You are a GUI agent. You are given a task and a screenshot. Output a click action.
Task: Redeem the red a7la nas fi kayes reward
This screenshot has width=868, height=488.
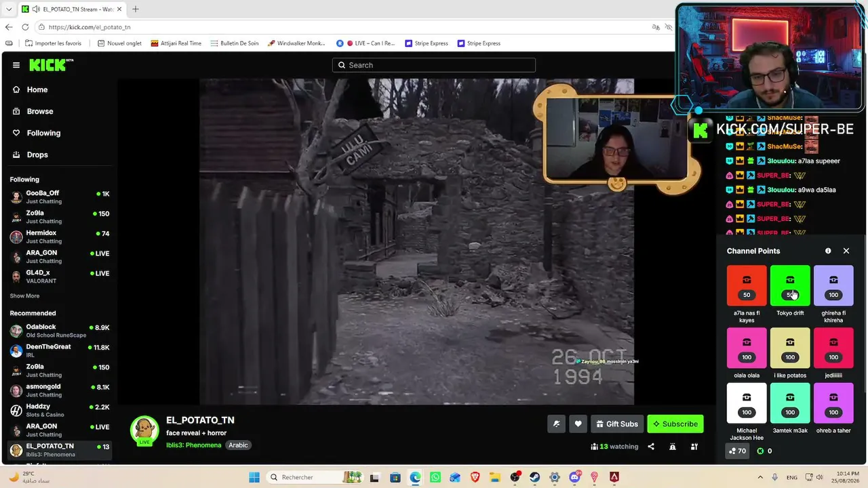[747, 285]
